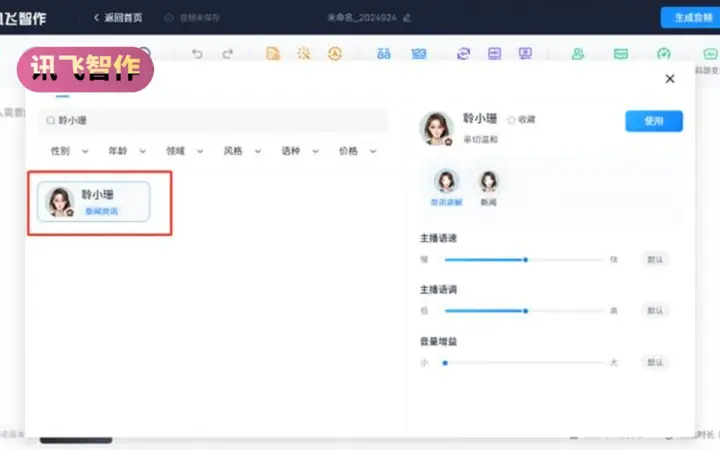
Task: Open the first purple square screen tool
Action: pyautogui.click(x=494, y=54)
